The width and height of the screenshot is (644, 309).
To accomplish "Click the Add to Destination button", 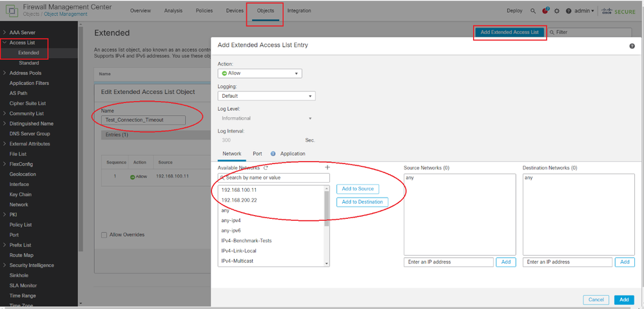I will point(362,202).
